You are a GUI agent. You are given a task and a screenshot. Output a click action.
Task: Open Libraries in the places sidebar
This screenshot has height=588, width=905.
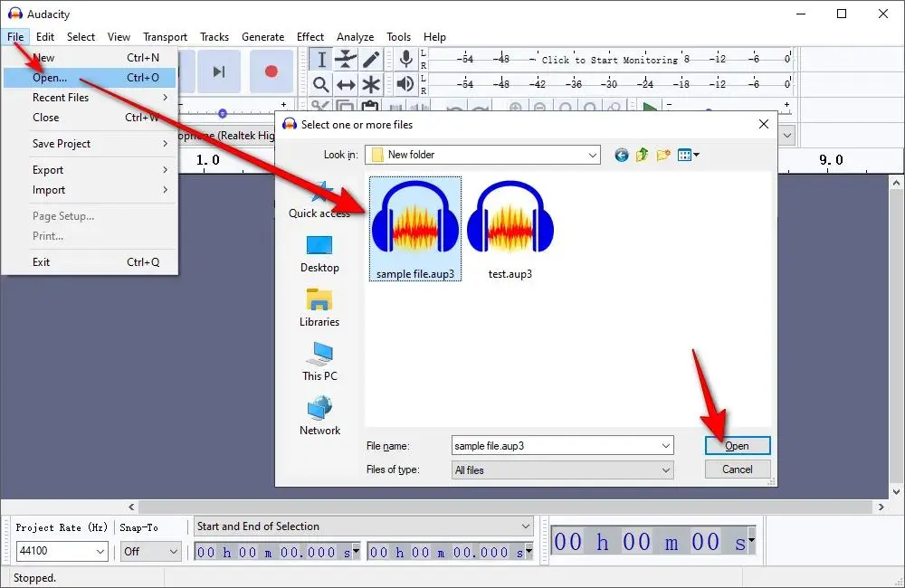(319, 308)
